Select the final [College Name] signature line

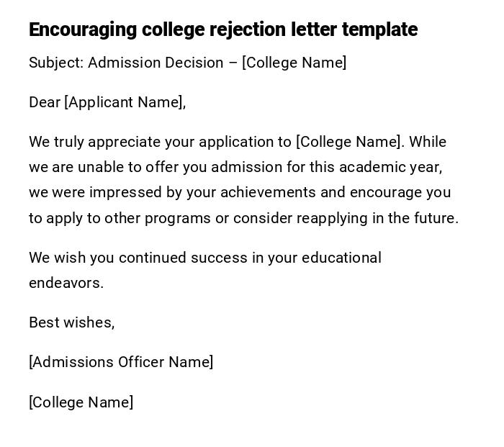tap(81, 402)
